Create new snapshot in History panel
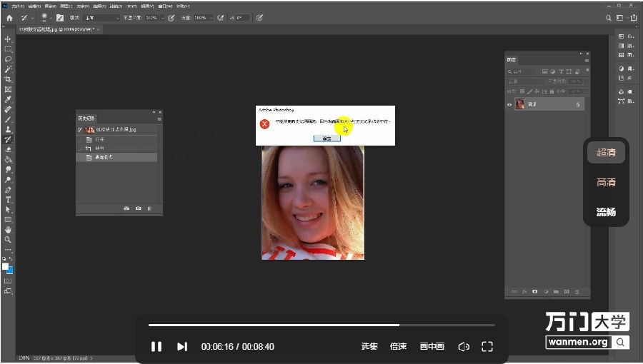This screenshot has width=643, height=364. click(138, 208)
